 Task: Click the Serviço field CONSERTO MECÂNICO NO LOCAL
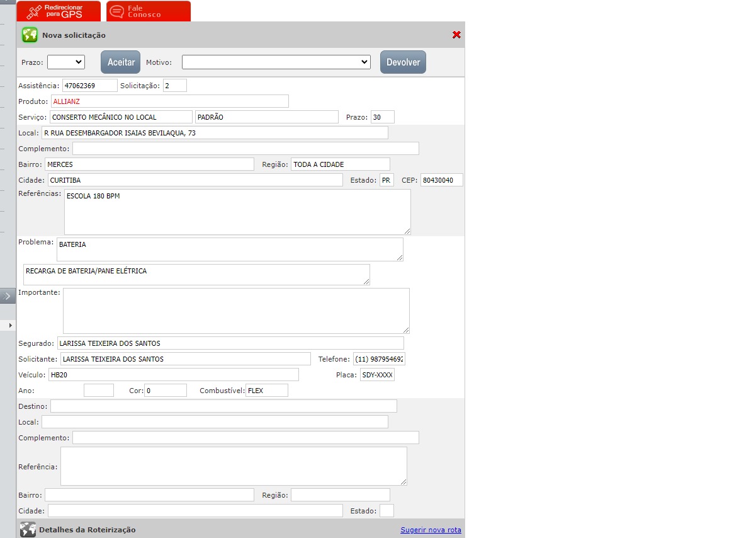pos(121,117)
